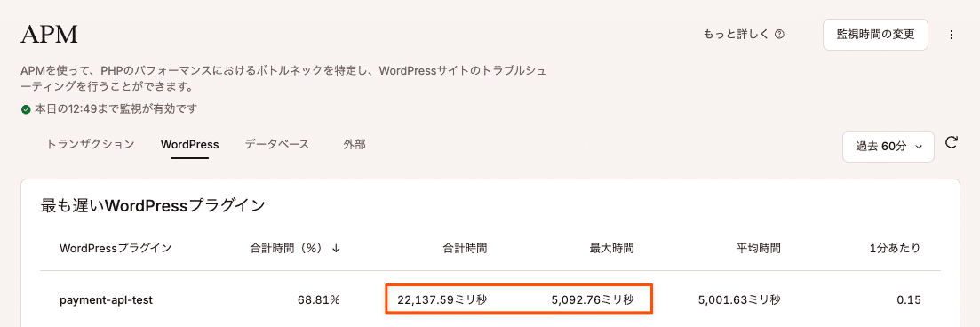
Task: Open the データベース tab
Action: [x=277, y=145]
